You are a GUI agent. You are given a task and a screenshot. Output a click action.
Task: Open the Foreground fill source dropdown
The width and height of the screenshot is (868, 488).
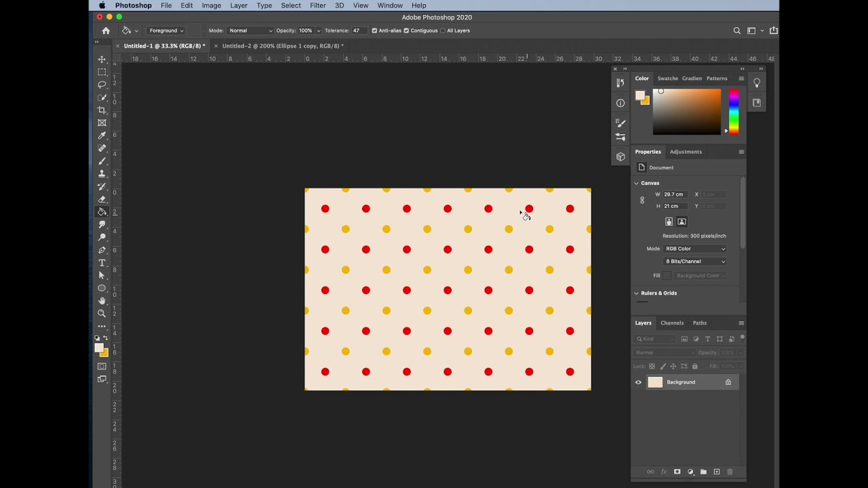click(165, 30)
